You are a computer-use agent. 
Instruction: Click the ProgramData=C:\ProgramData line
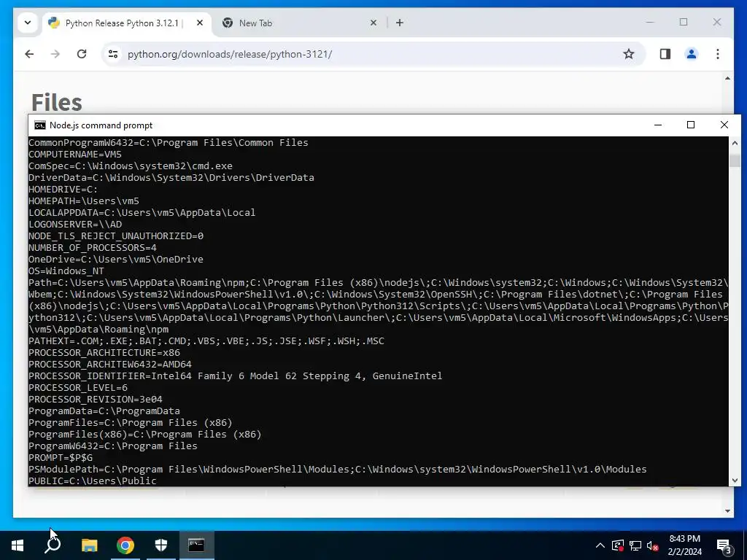(x=104, y=411)
